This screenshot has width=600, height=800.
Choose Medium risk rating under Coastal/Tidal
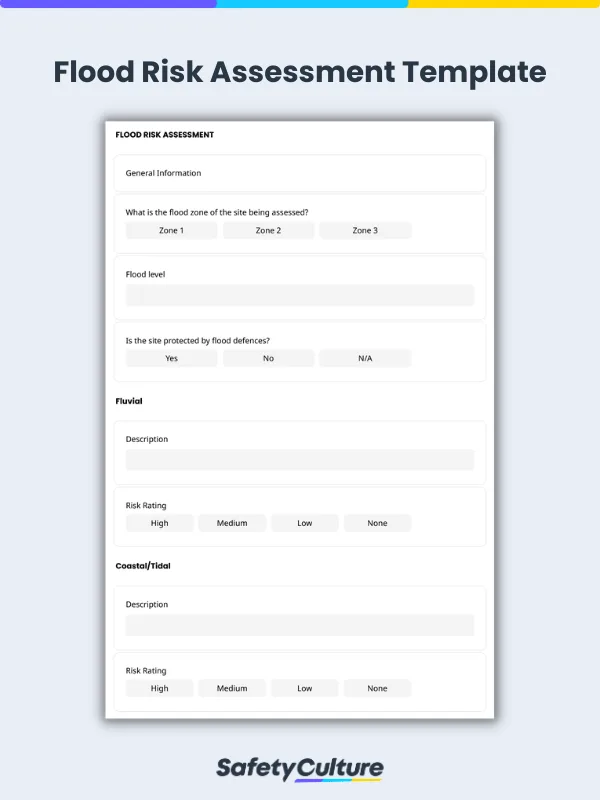click(x=232, y=688)
